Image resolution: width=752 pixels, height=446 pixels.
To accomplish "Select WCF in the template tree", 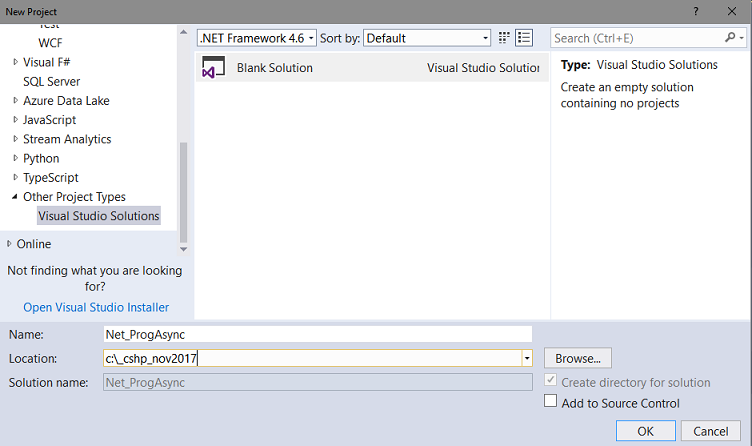I will tap(50, 43).
